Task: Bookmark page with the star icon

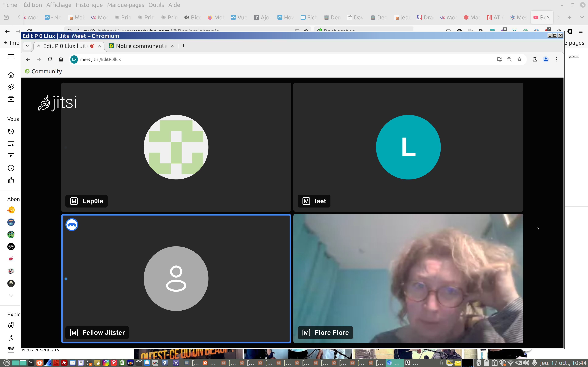Action: [519, 59]
